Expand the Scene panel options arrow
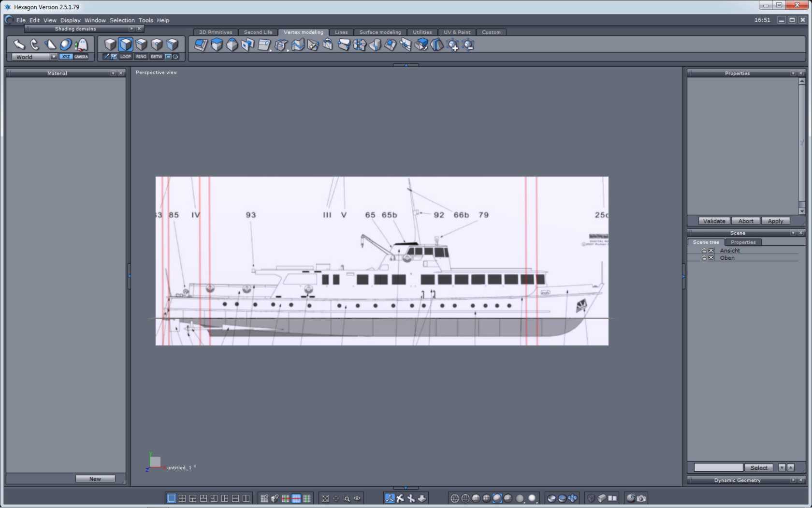Viewport: 812px width, 508px height. point(793,233)
